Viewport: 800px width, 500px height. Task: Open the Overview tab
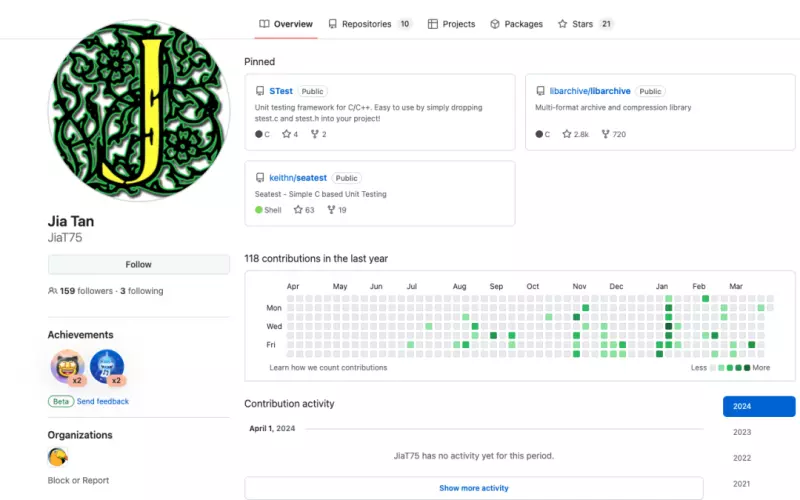point(286,24)
